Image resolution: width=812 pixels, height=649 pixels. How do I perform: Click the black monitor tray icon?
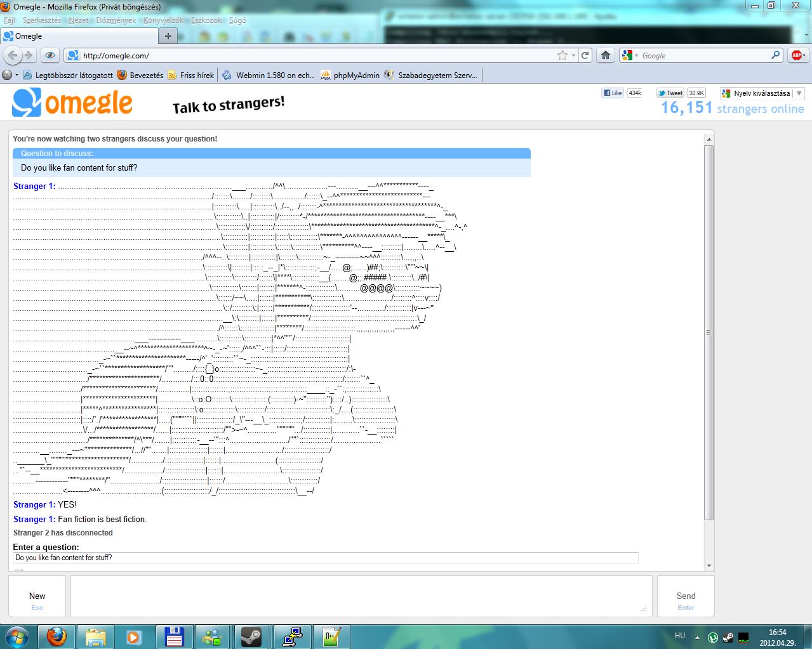[x=743, y=637]
